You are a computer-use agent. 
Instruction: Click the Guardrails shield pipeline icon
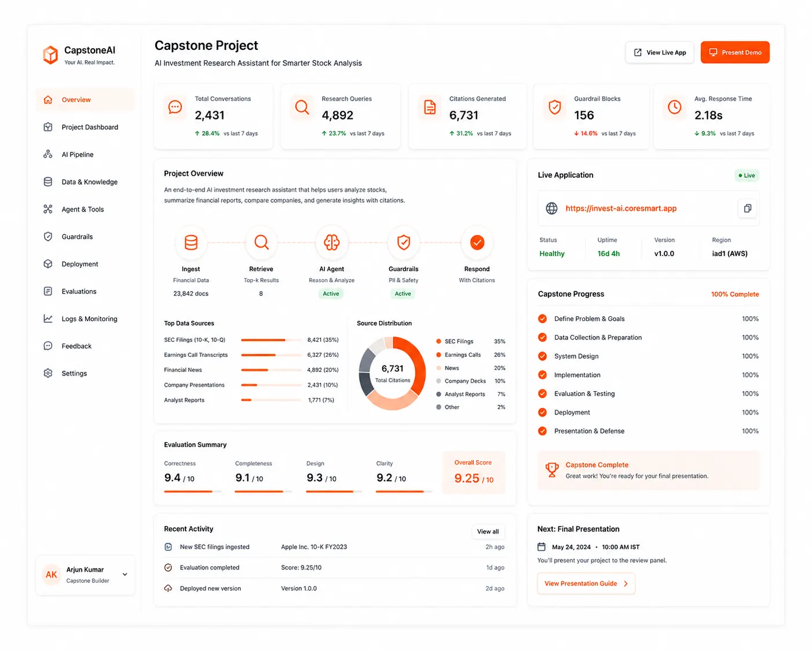(404, 243)
